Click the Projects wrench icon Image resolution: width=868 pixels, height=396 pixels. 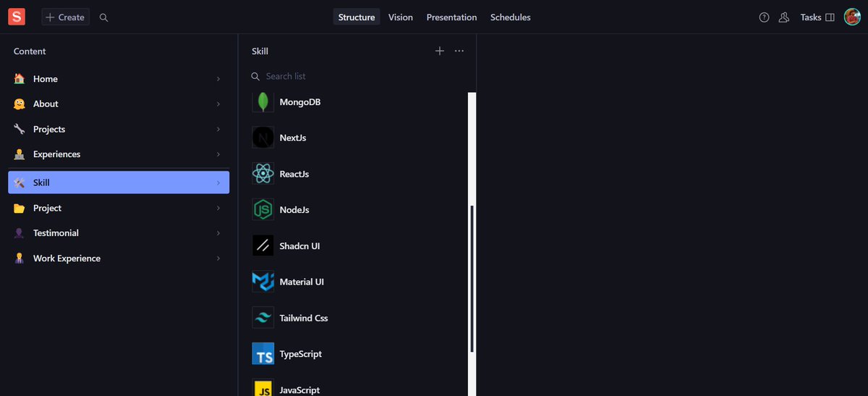(20, 129)
